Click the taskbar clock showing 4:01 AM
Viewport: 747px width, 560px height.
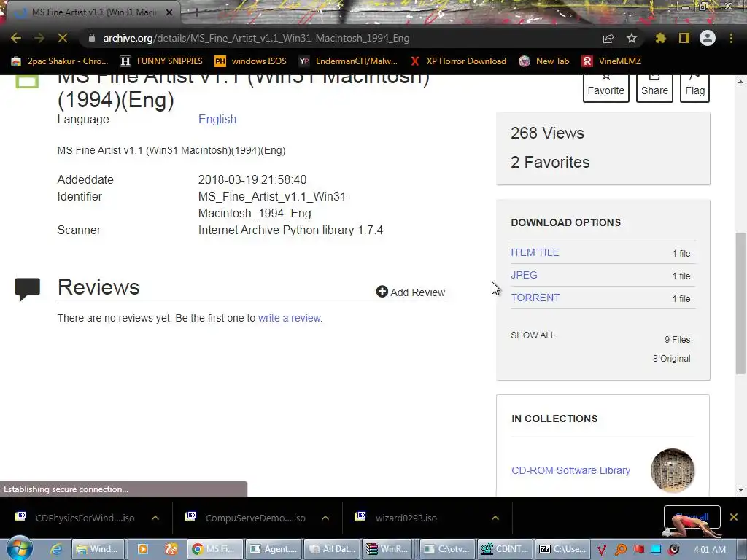(x=710, y=550)
